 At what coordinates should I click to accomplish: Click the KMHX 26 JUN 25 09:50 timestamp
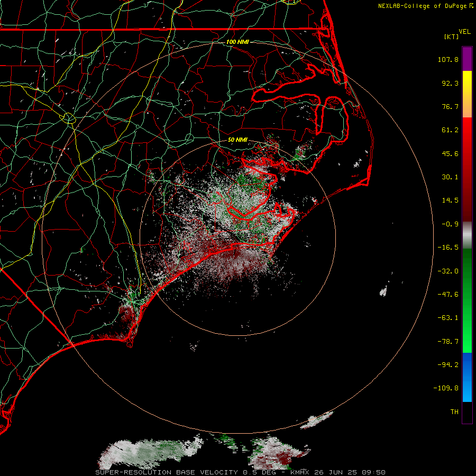338,472
